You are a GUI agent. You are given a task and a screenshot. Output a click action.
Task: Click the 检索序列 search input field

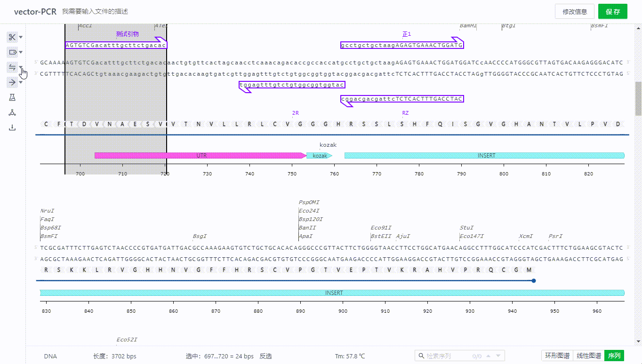[447, 356]
